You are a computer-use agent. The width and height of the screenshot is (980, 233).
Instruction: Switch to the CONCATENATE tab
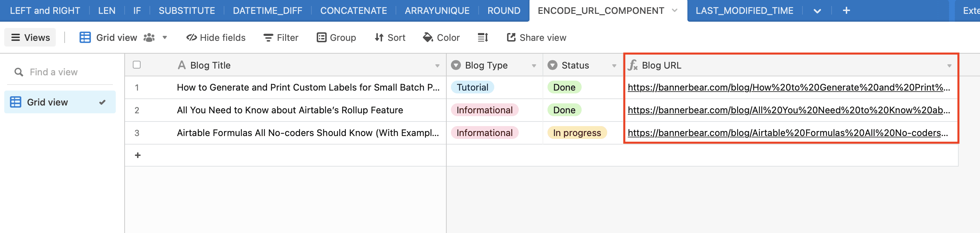point(353,11)
